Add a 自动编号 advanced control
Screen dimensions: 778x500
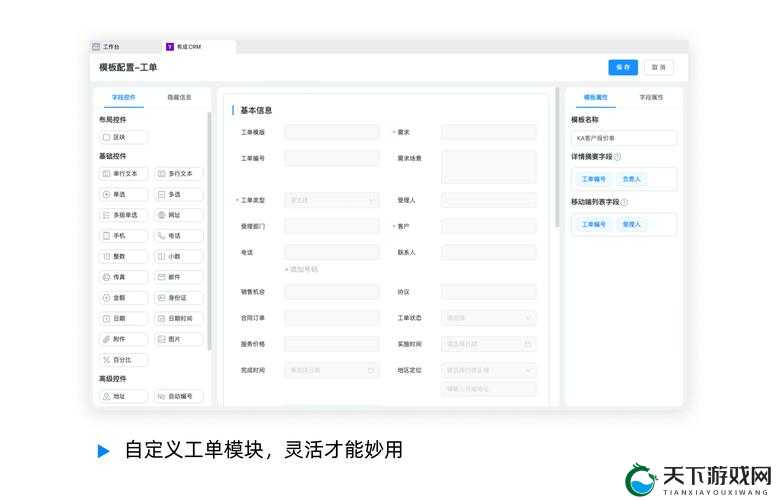click(x=179, y=396)
